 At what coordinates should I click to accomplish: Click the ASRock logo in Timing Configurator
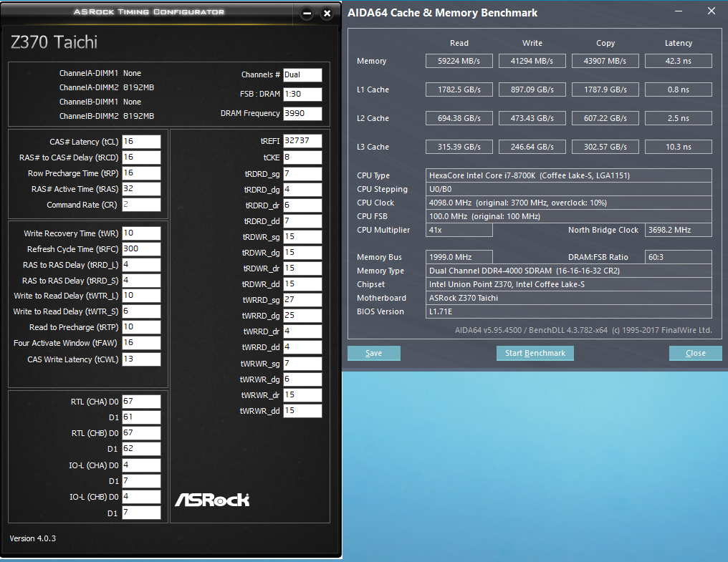point(212,500)
